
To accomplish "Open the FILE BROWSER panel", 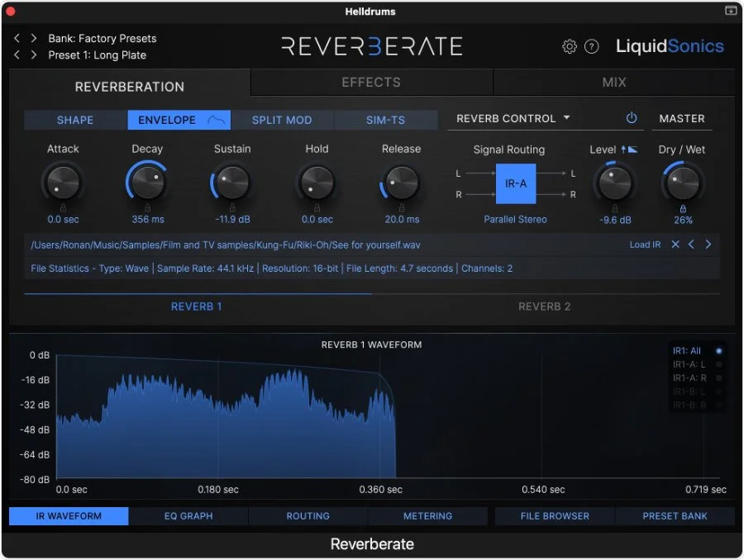I will tap(556, 516).
